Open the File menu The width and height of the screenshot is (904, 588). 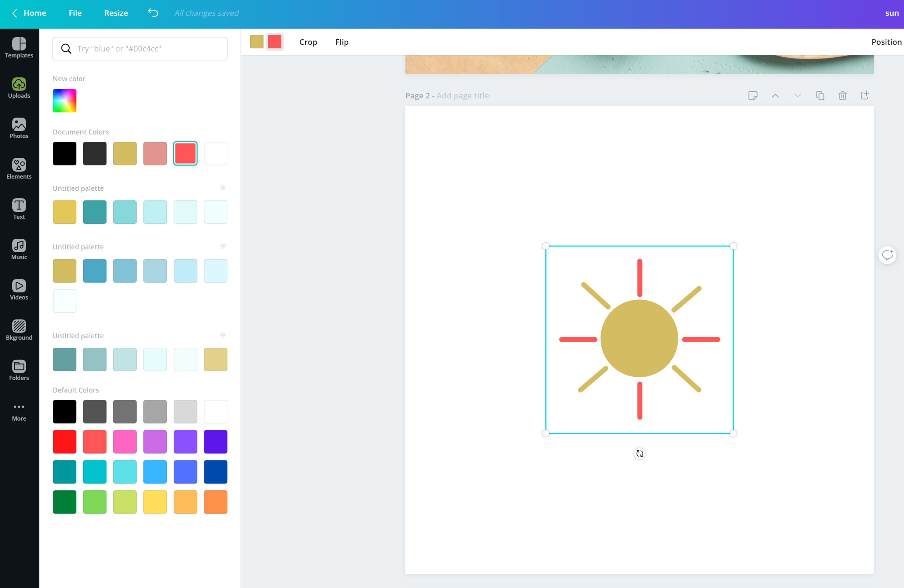click(75, 13)
